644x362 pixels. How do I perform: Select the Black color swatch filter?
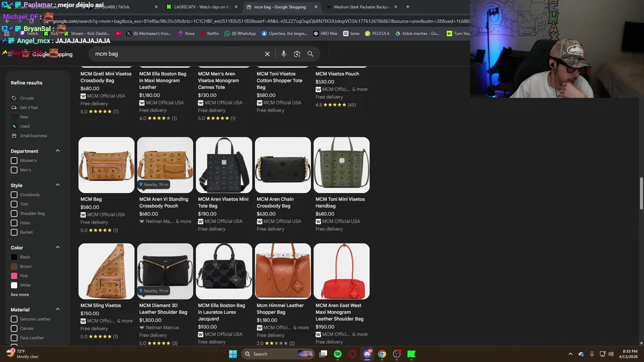tap(14, 257)
